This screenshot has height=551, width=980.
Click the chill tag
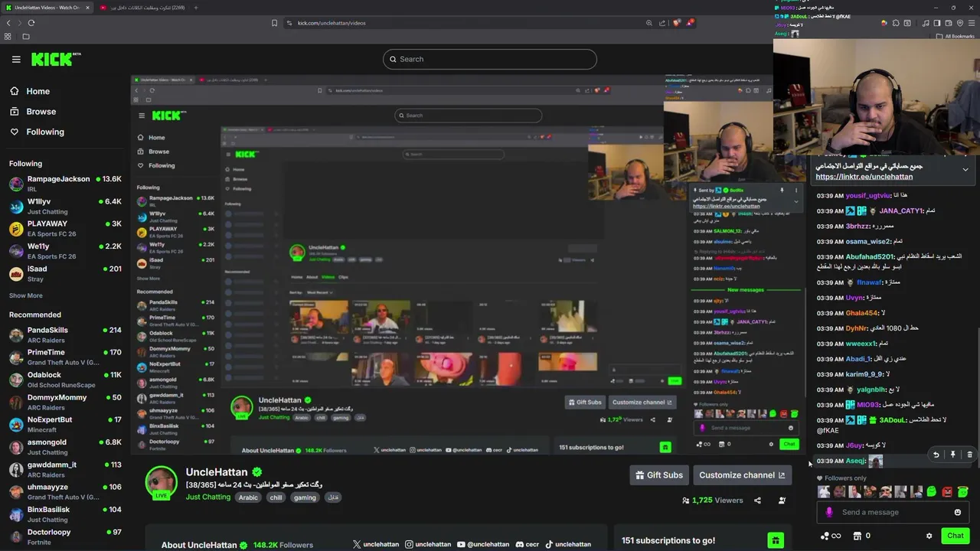pyautogui.click(x=276, y=497)
